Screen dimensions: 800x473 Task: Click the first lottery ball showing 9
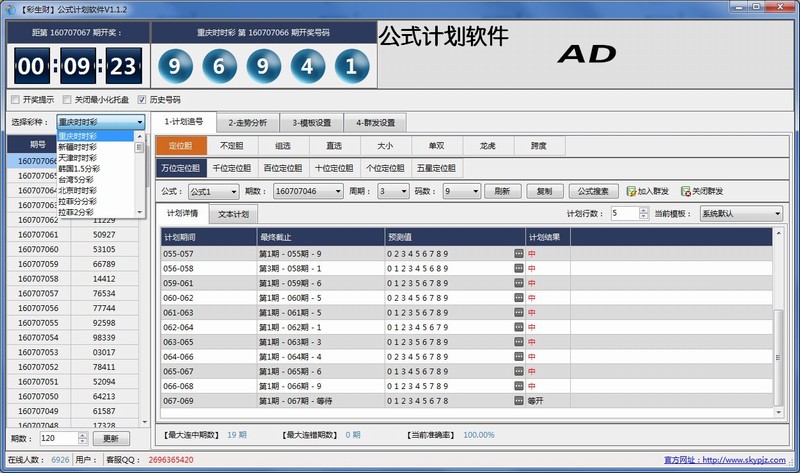click(174, 67)
